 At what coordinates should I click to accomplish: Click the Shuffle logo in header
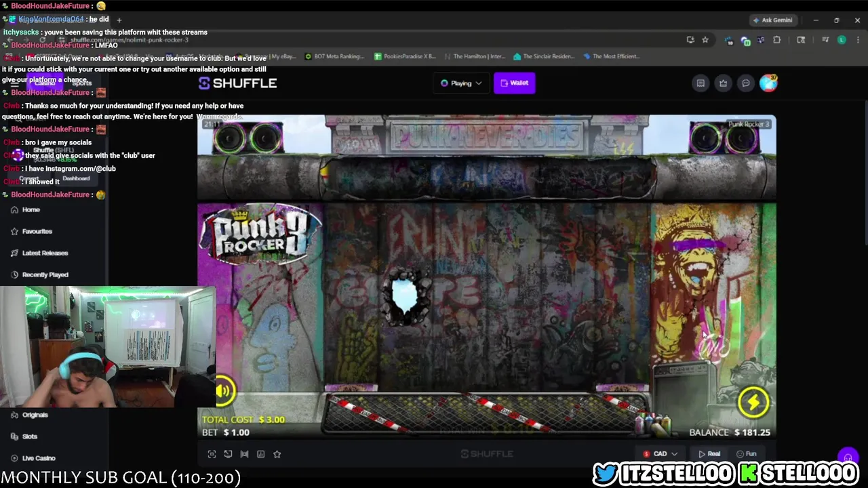click(x=237, y=83)
